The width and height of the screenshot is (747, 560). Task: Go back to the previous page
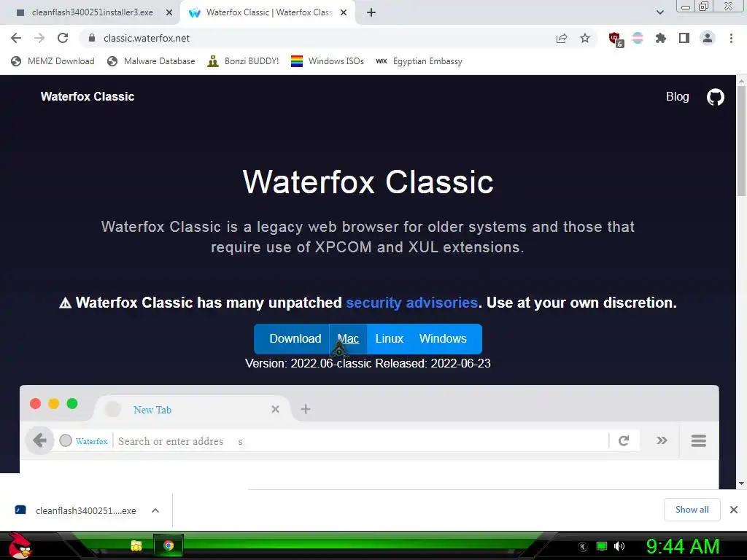(16, 38)
